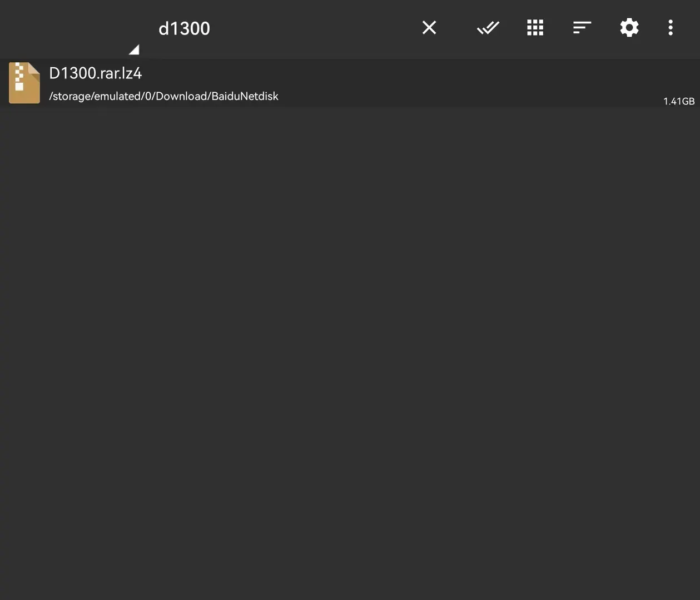This screenshot has width=700, height=600.
Task: Switch to grid view using the grid icon
Action: [535, 28]
